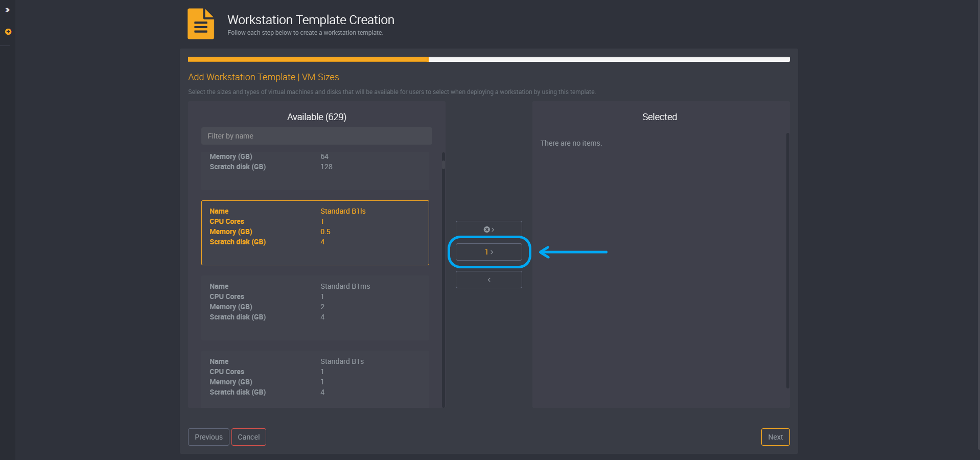Click the Previous button
The image size is (980, 460).
point(208,437)
